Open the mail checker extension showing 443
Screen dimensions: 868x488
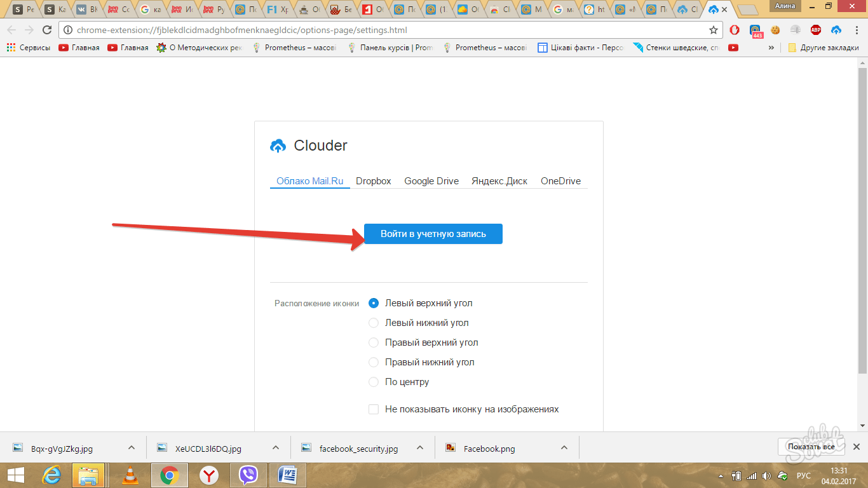pyautogui.click(x=756, y=30)
